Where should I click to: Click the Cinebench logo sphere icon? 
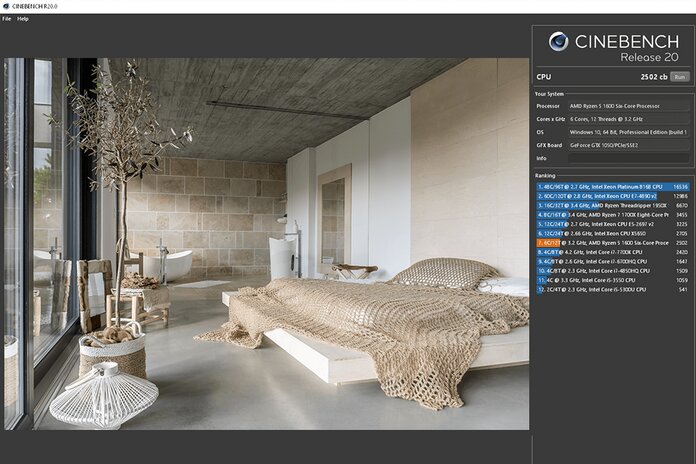click(558, 41)
